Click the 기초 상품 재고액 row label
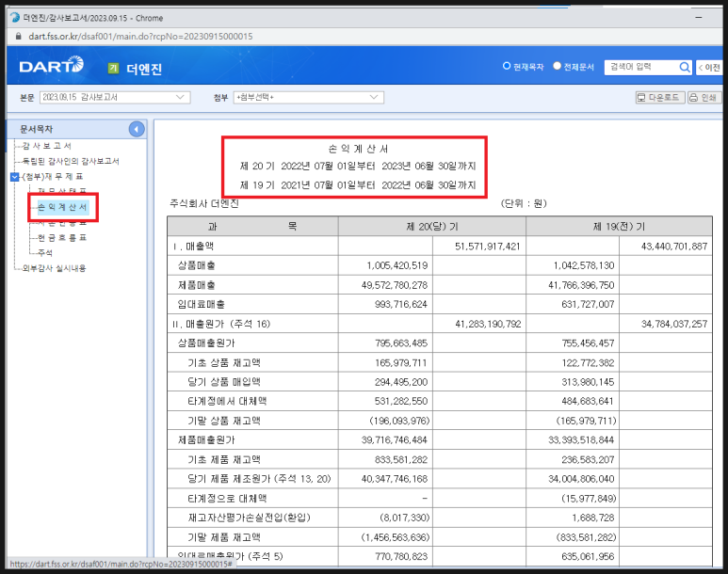 224,363
